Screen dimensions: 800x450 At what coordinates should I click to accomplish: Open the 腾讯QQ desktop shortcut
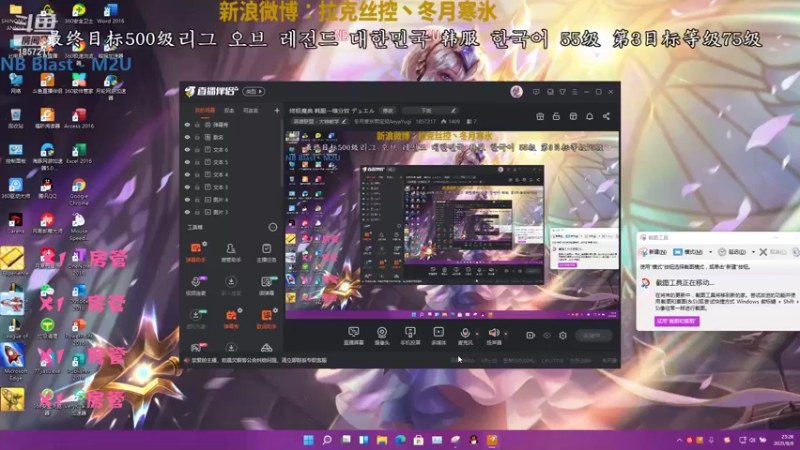coord(47,188)
